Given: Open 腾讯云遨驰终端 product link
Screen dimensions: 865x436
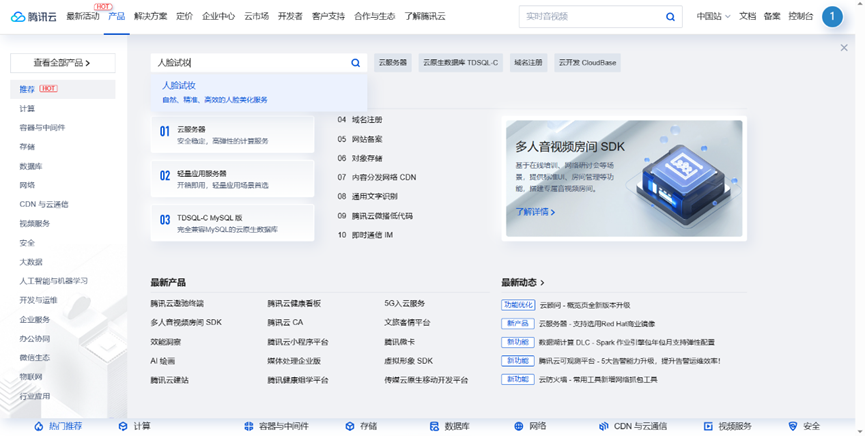Looking at the screenshot, I should click(x=177, y=304).
